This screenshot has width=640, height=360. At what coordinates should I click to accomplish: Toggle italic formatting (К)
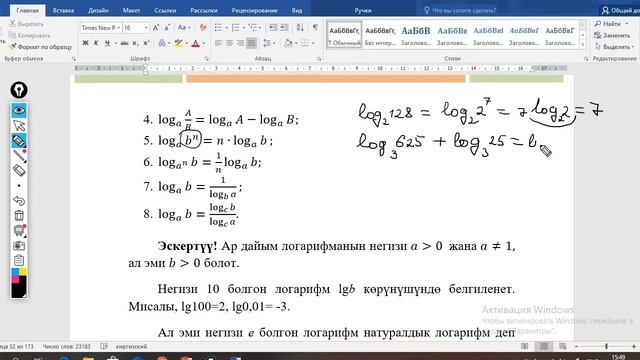96,43
